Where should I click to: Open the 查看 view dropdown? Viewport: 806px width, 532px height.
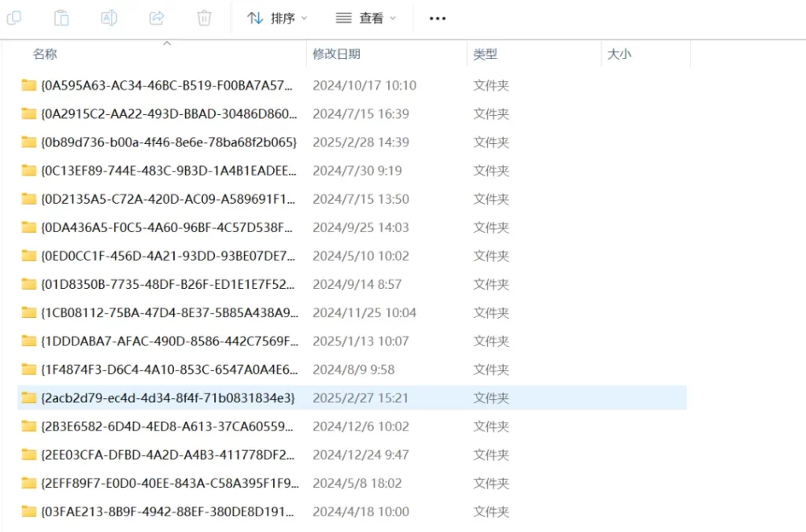pos(366,18)
